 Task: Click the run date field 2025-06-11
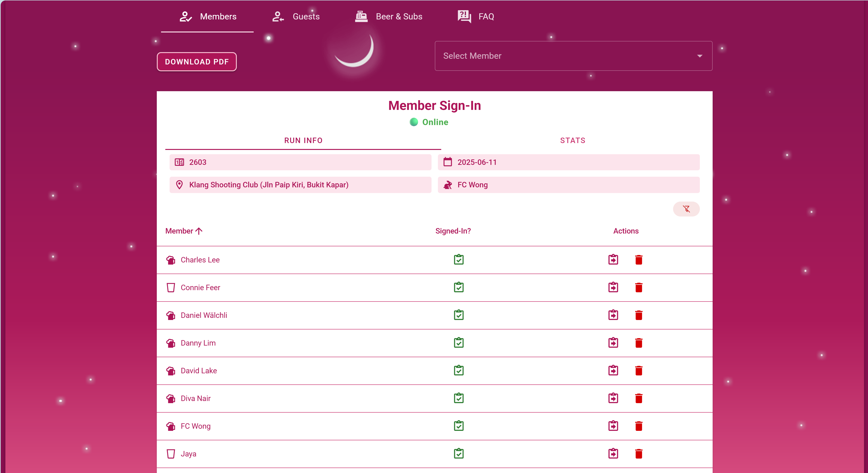coord(568,162)
